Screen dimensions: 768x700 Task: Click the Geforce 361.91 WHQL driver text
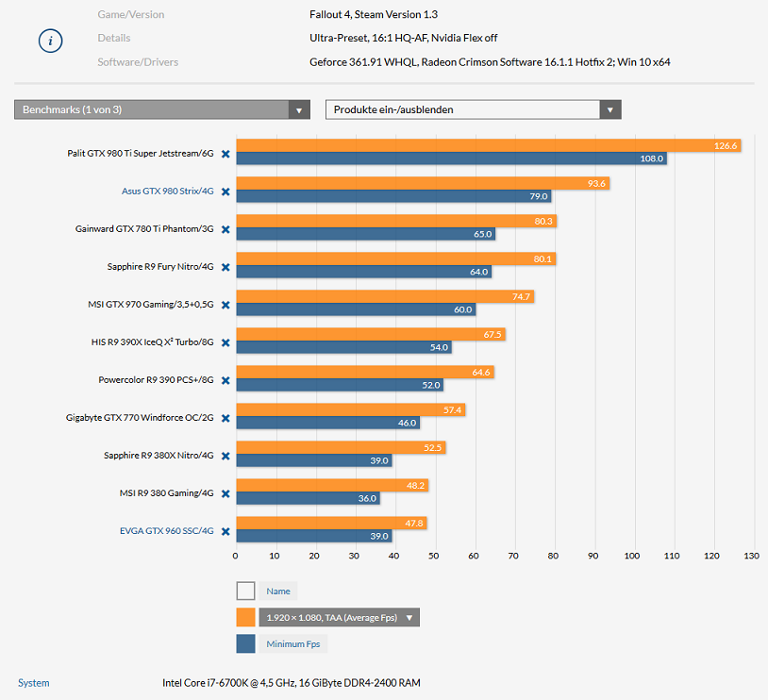click(x=490, y=62)
